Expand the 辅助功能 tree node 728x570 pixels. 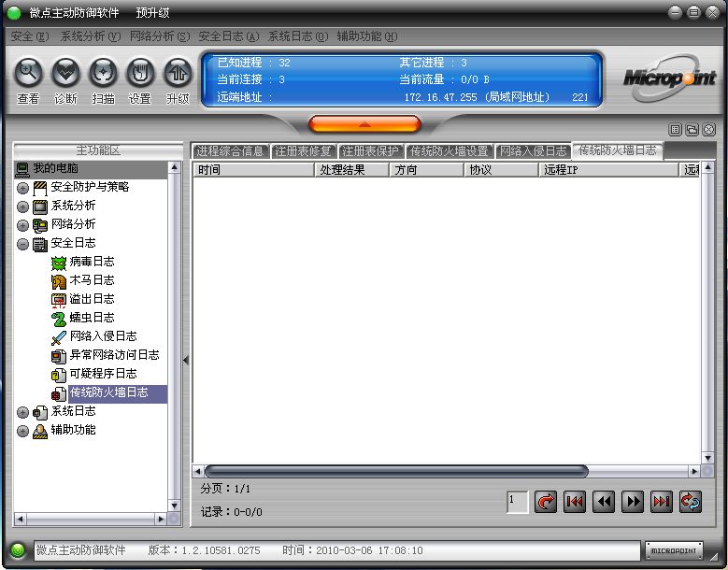coord(22,431)
